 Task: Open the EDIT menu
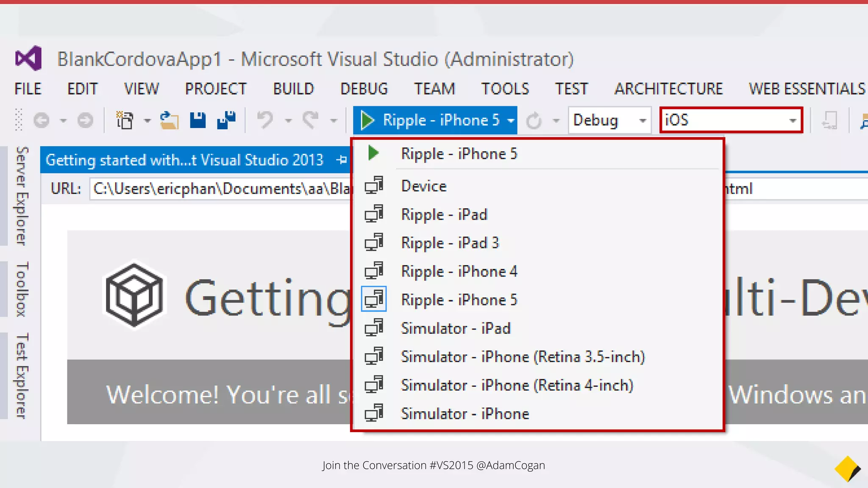coord(83,89)
